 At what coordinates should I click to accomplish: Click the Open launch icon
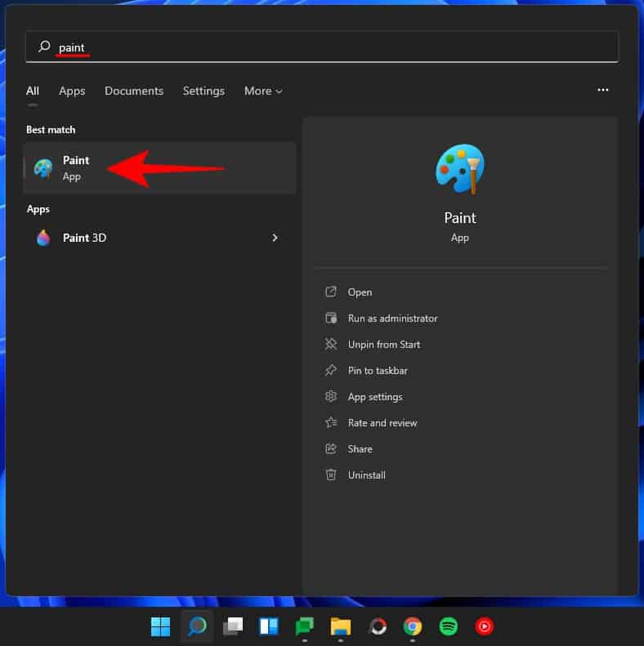pyautogui.click(x=331, y=292)
